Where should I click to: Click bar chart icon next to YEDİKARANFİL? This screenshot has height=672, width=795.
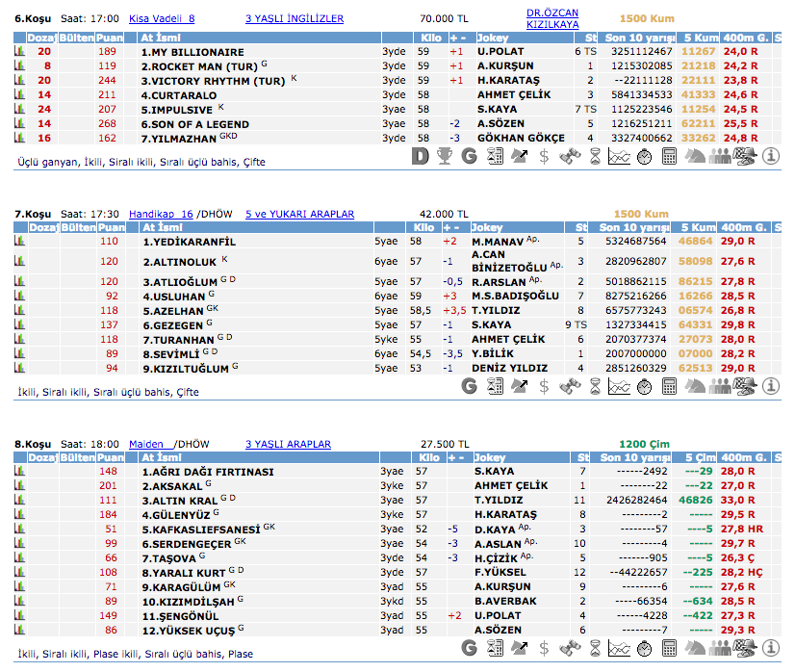point(18,241)
